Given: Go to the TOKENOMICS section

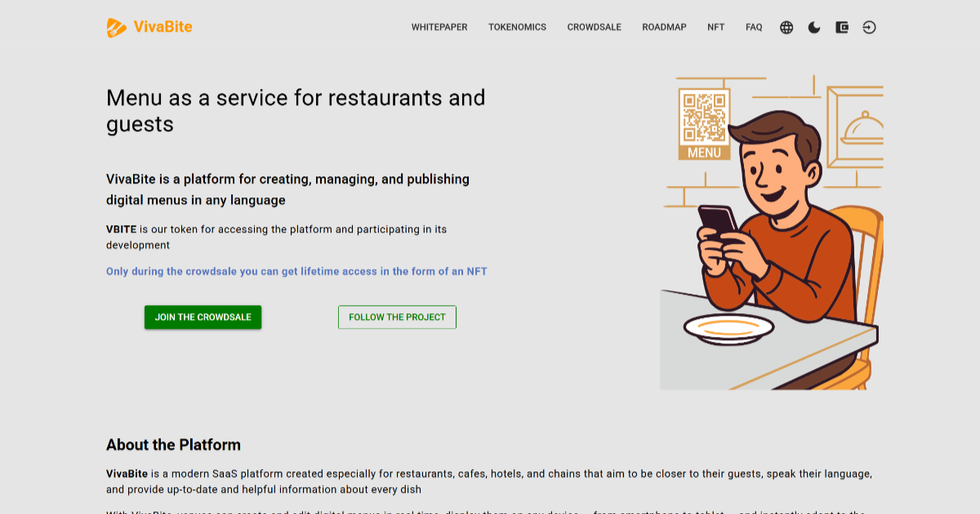Looking at the screenshot, I should 518,28.
